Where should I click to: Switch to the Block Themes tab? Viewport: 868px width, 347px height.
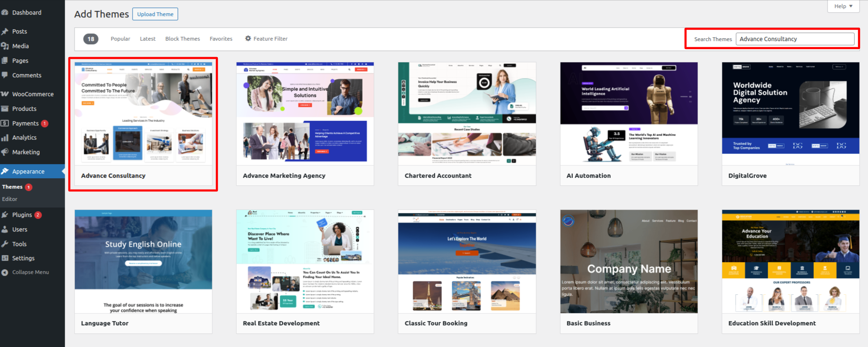(182, 39)
